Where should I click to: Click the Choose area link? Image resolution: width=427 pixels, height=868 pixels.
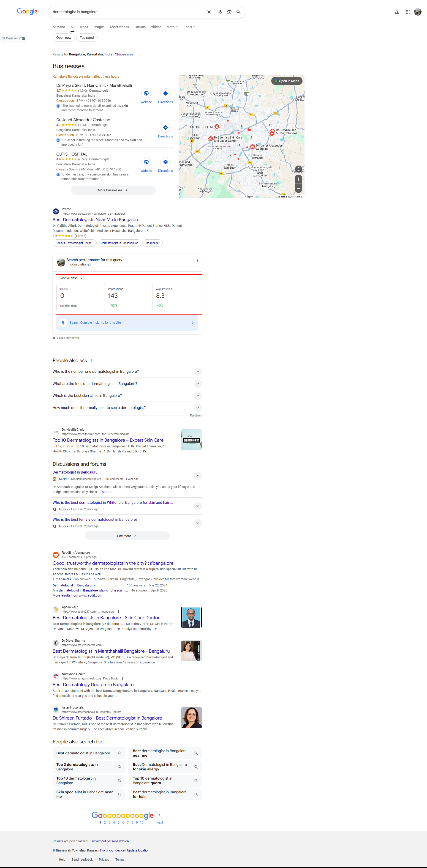pos(124,54)
